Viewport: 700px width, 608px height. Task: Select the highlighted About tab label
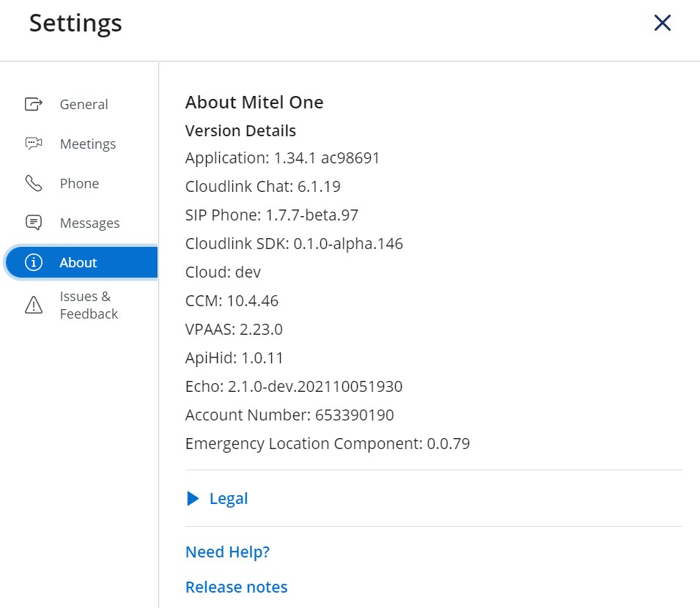pyautogui.click(x=78, y=262)
